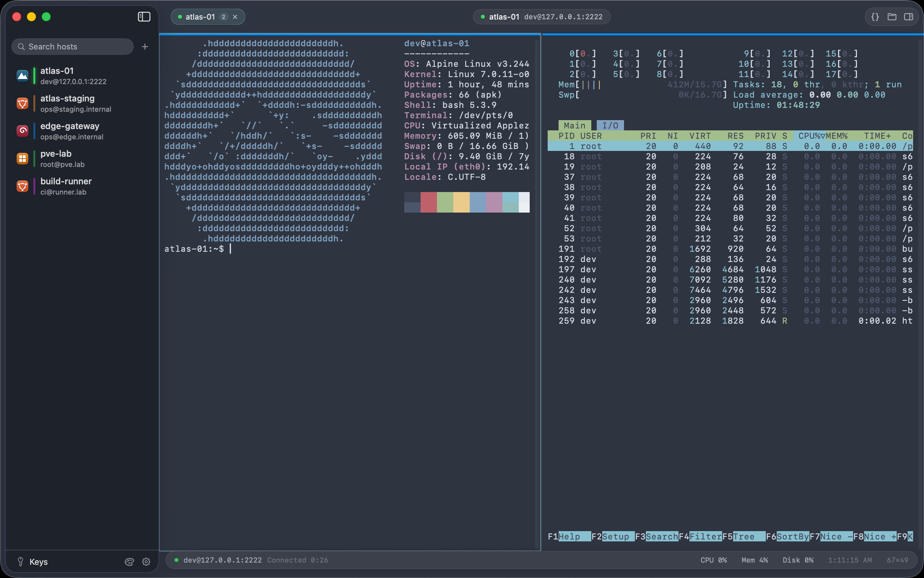Image resolution: width=924 pixels, height=578 pixels.
Task: Click the CPU 0% status indicator
Action: (713, 560)
